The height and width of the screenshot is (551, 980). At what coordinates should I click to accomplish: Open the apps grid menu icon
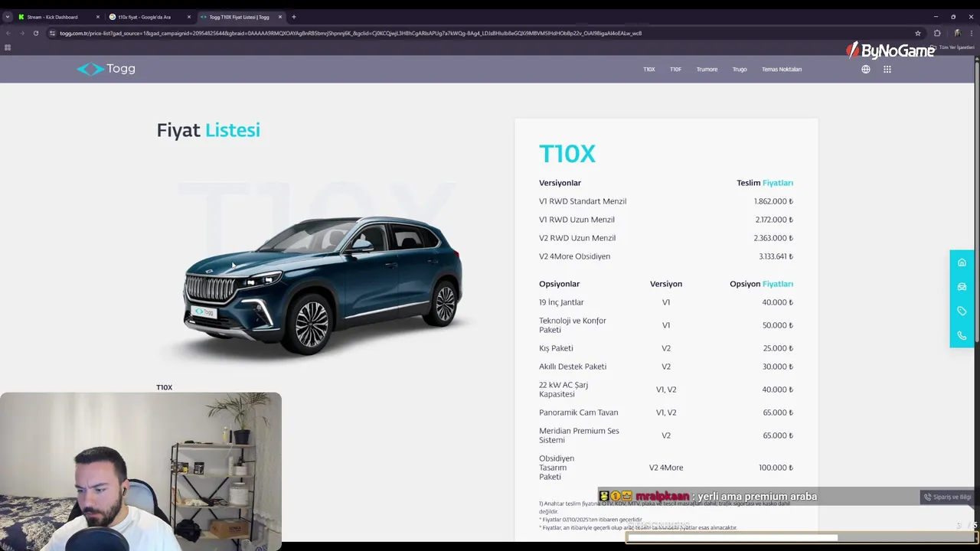point(887,69)
